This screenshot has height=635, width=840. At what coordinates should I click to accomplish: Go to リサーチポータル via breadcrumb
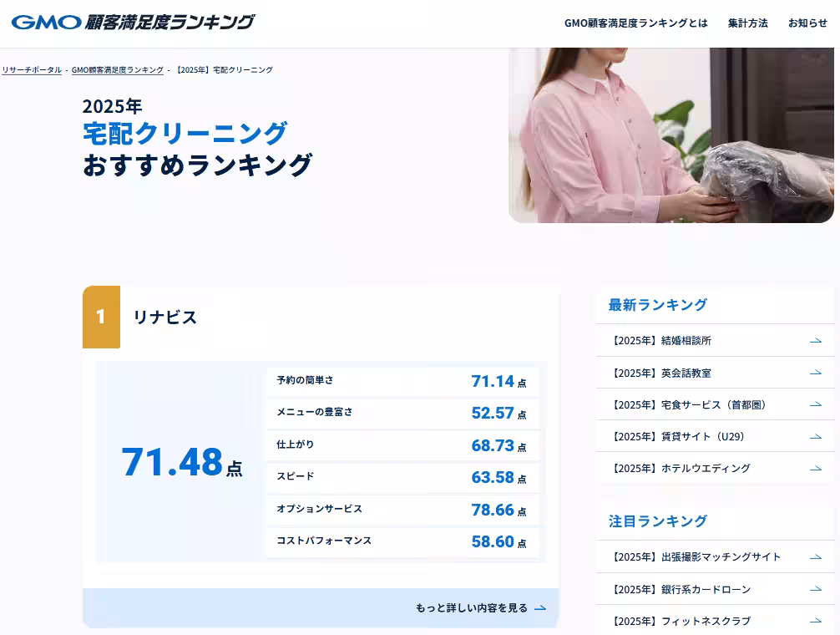coord(31,70)
